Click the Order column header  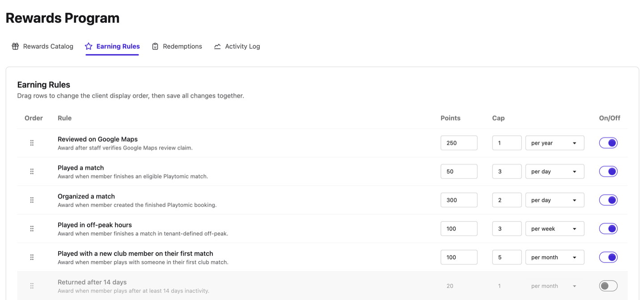[34, 118]
